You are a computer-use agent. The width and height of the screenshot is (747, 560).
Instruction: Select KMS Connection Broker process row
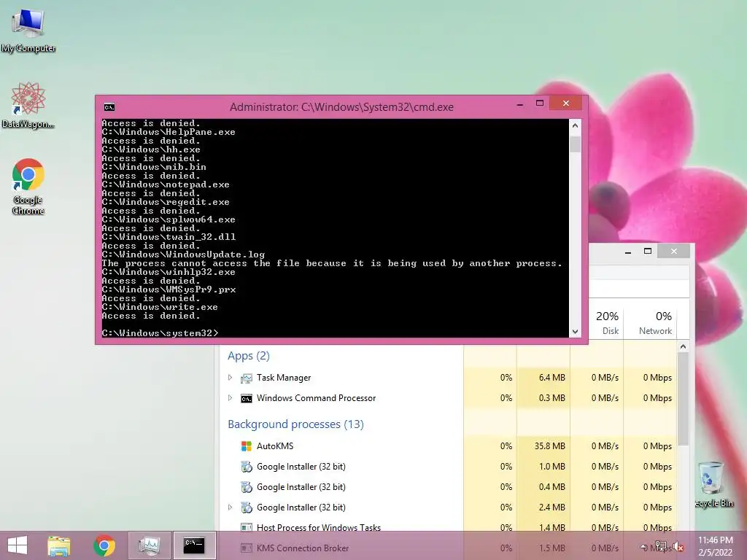(450, 548)
